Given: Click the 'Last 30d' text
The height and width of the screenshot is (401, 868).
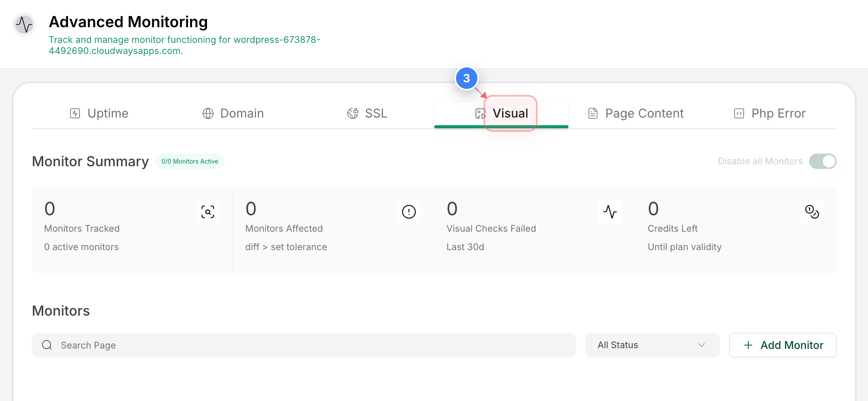Looking at the screenshot, I should point(465,247).
